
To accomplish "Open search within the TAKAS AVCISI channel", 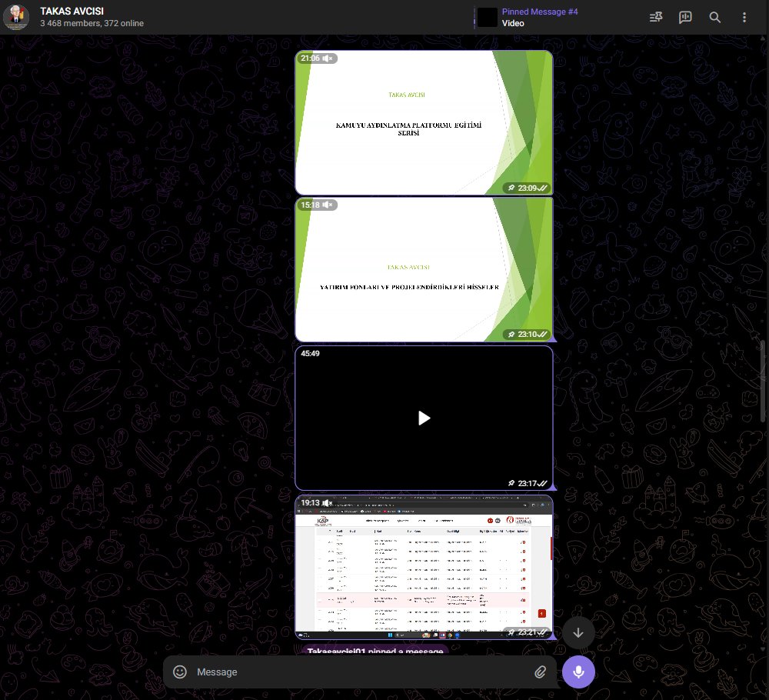I will (x=714, y=17).
